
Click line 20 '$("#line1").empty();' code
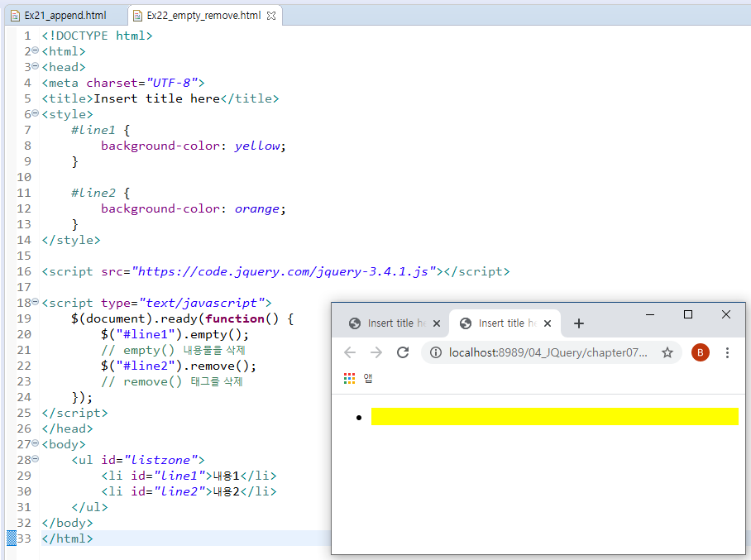coord(175,334)
